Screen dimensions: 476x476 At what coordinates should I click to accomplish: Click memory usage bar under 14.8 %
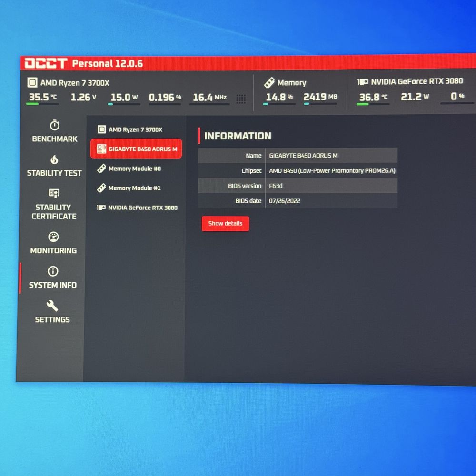point(279,104)
